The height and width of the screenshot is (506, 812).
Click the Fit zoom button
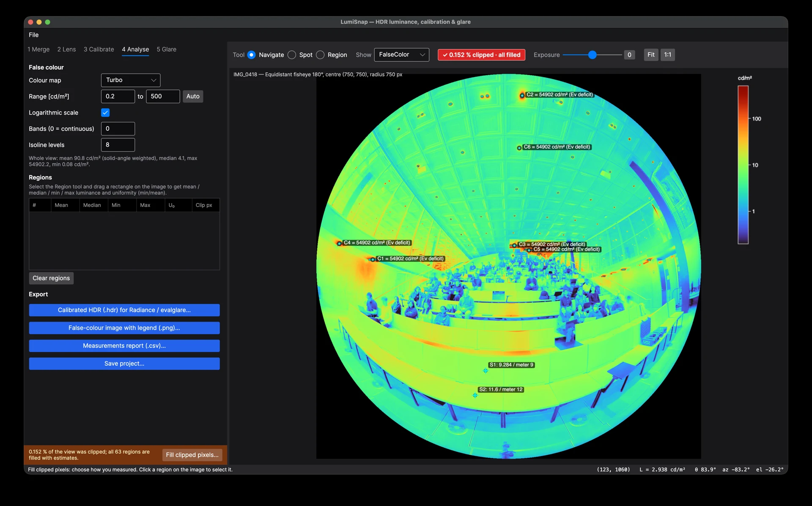[651, 55]
